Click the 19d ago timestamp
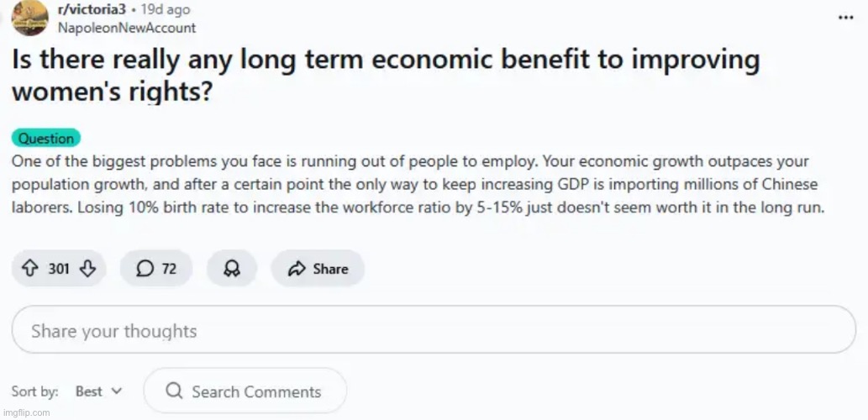The image size is (868, 420). tap(166, 10)
